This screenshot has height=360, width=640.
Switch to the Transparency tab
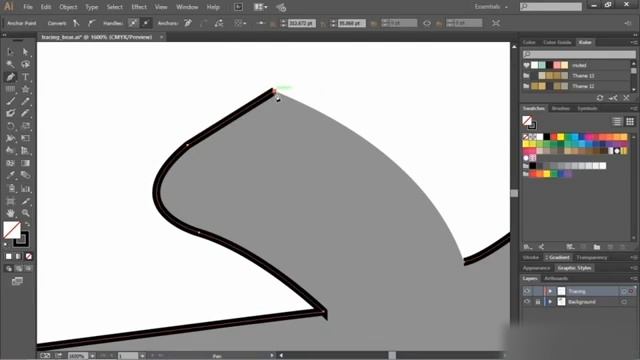[x=591, y=258]
